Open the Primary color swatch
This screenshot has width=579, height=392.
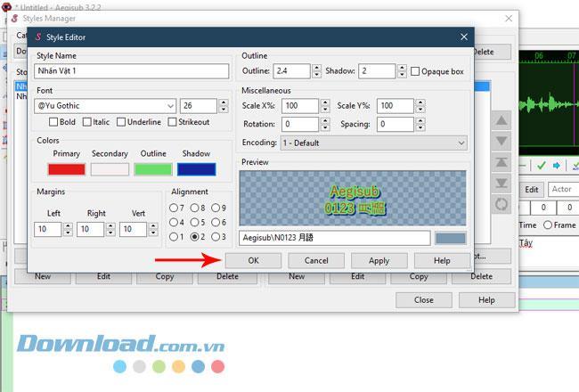(x=67, y=169)
